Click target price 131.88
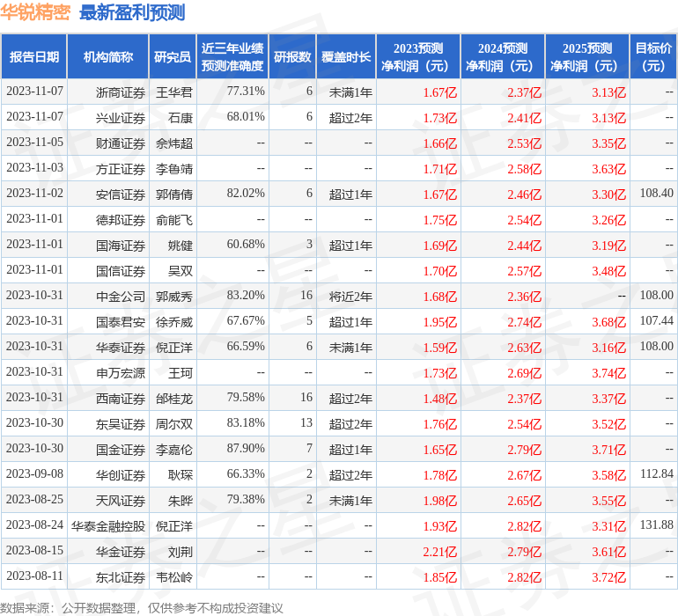Screen dimensions: 678x616 click(x=657, y=524)
